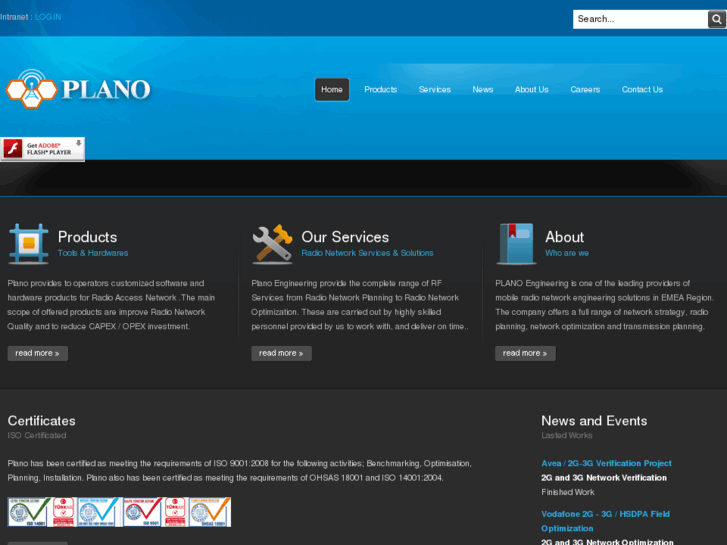Click read more under Our Services
Screen dimensions: 727x545
[x=281, y=353]
